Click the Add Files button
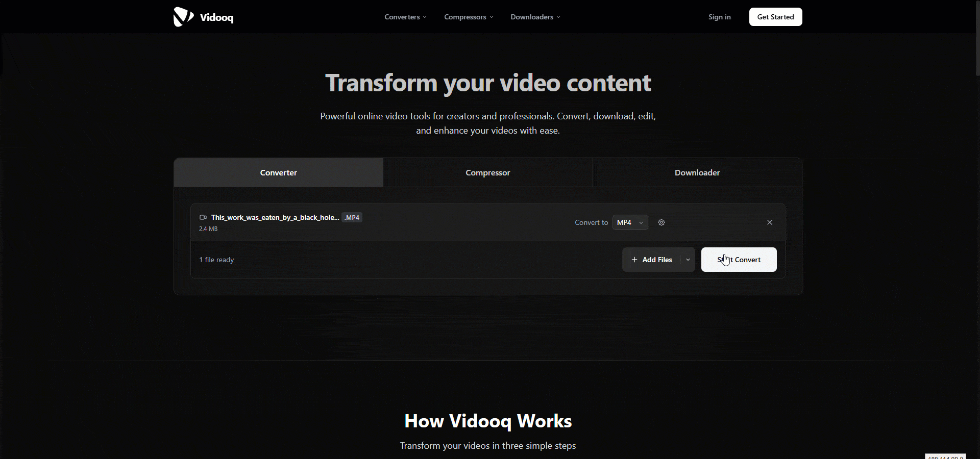980x459 pixels. coord(656,260)
